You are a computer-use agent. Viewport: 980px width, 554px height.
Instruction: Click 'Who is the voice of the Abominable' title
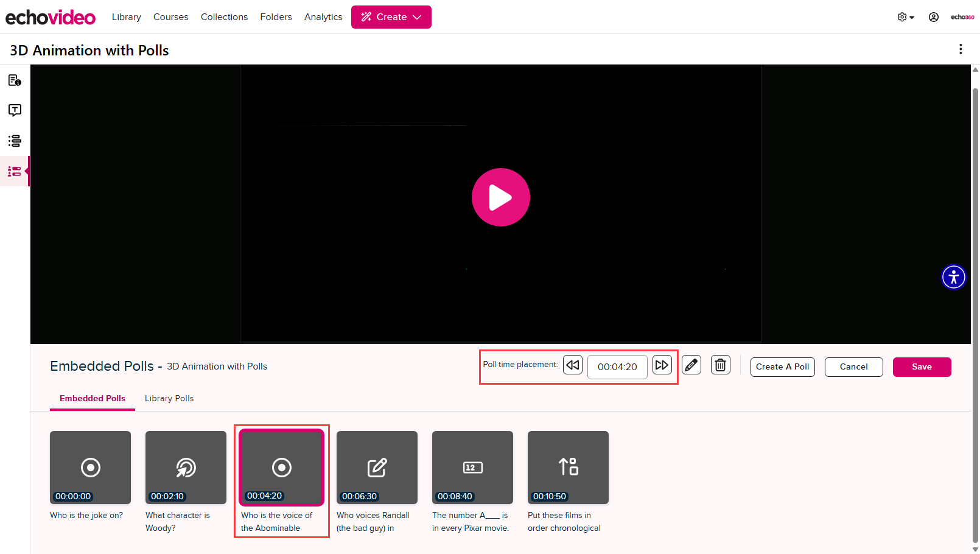pyautogui.click(x=277, y=522)
